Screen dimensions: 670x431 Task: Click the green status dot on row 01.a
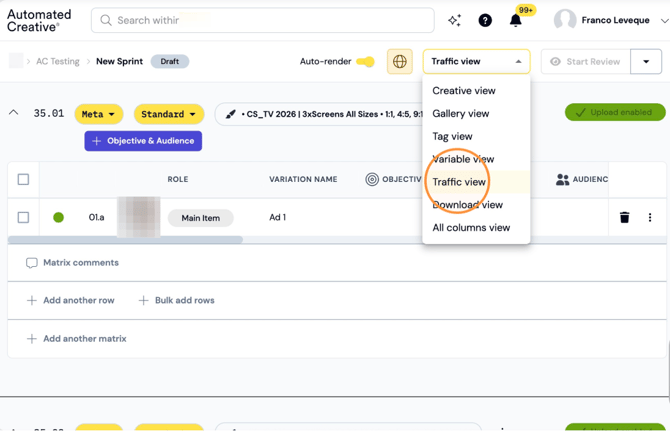point(59,217)
